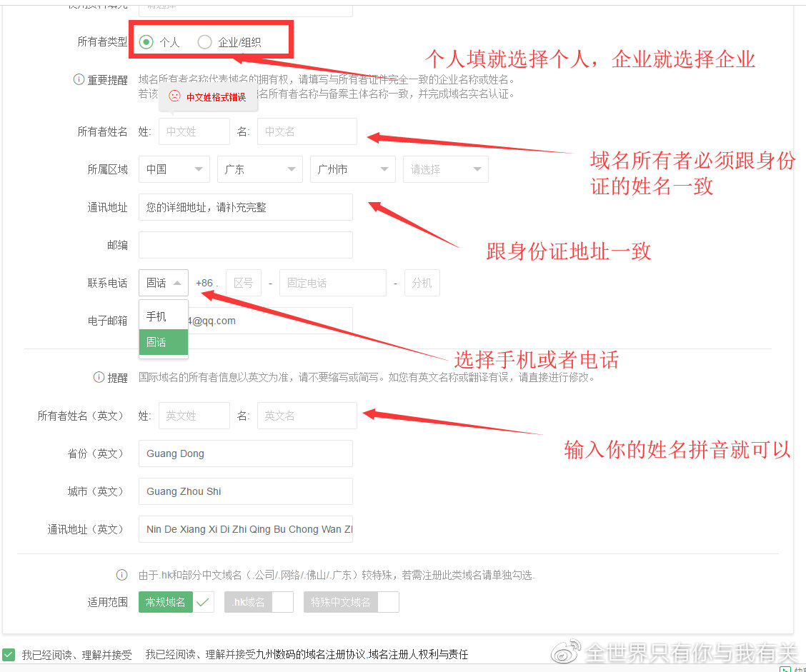Click the sad face error icon

174,96
